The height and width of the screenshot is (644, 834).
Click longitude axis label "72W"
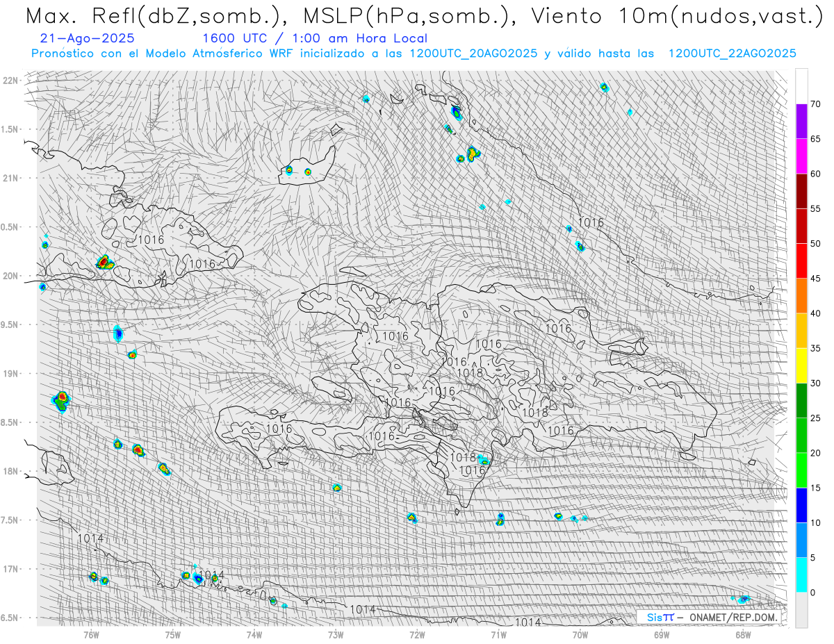point(417,634)
